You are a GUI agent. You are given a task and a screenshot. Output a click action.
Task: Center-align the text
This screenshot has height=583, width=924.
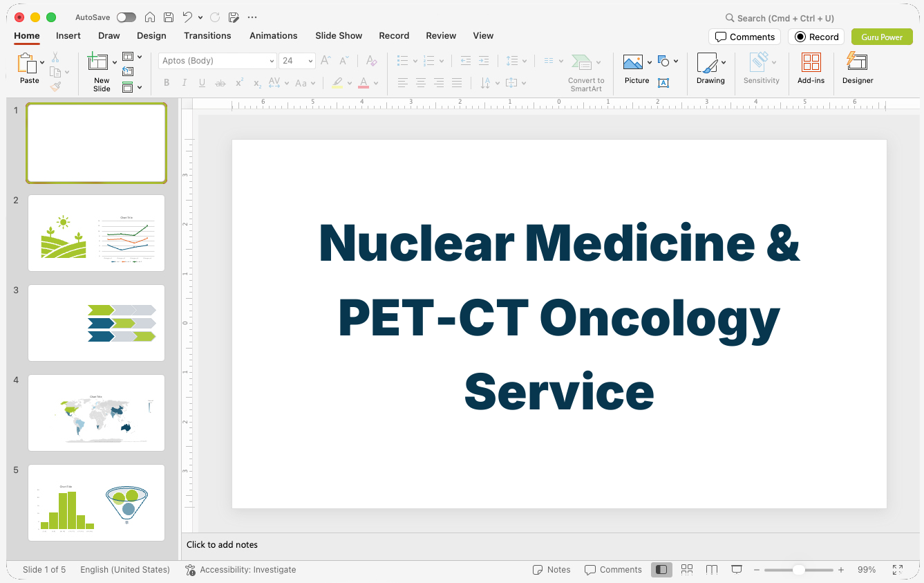coord(420,83)
